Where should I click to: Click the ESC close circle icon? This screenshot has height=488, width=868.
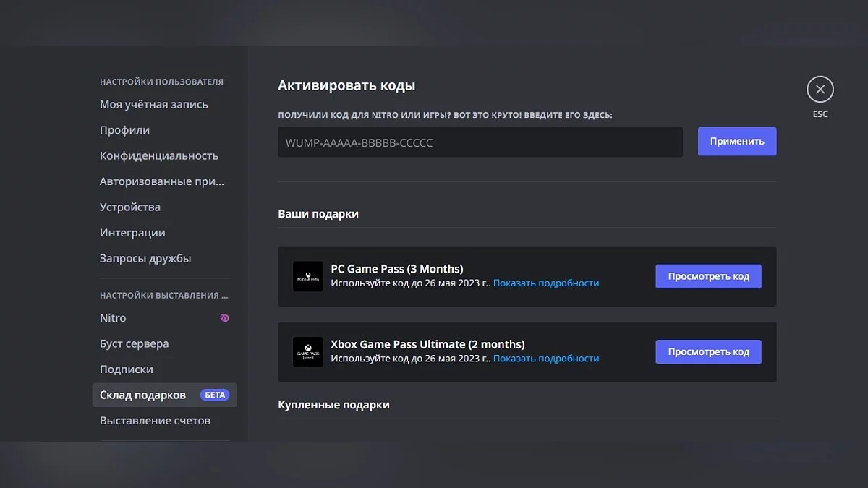[x=820, y=90]
